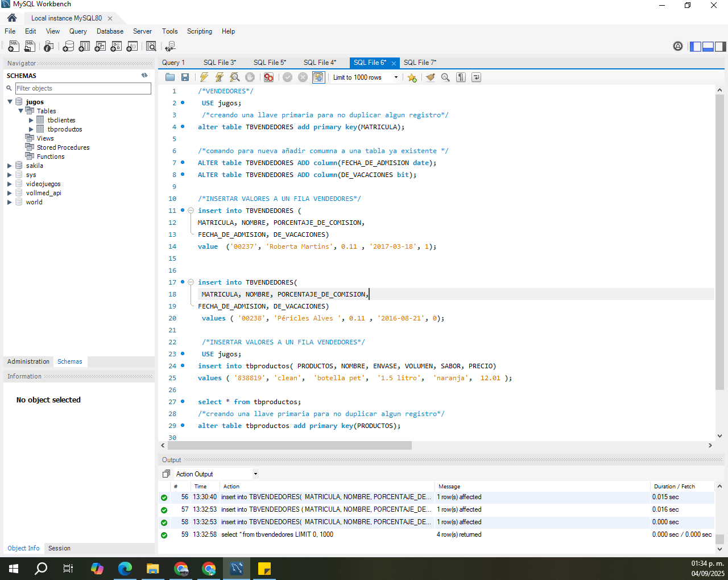This screenshot has width=728, height=580.
Task: Open an SQL script file from the main toolbar
Action: click(x=30, y=47)
